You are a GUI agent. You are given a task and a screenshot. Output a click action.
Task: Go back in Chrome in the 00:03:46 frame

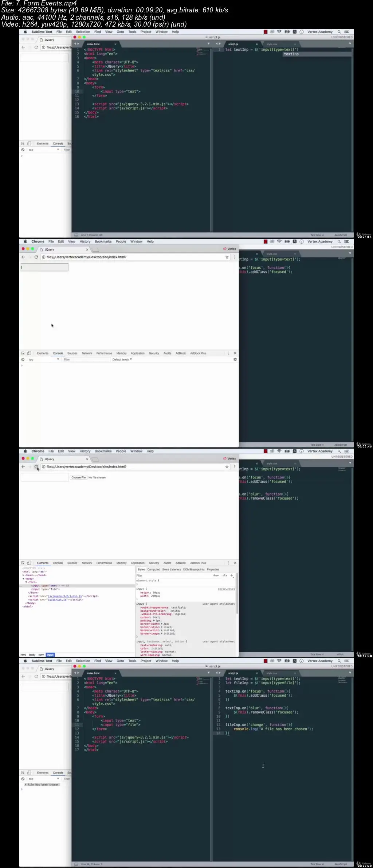click(x=23, y=257)
